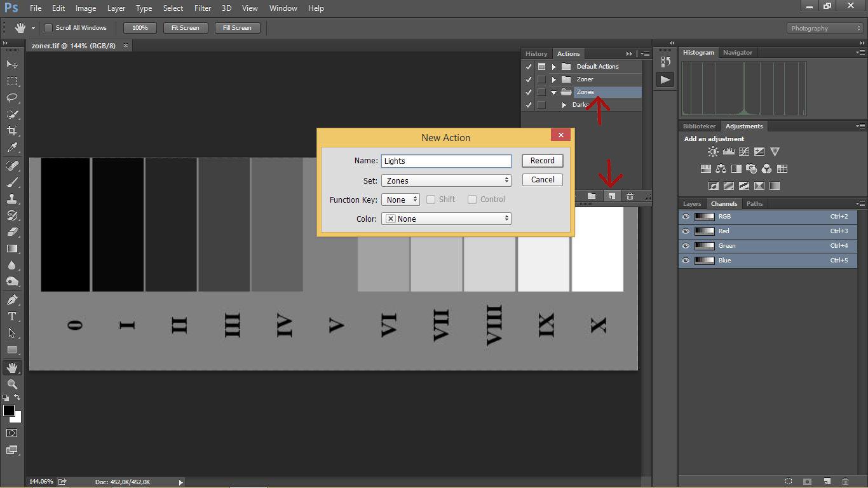Viewport: 868px width, 488px height.
Task: Click the Brightness/Contrast adjustment icon
Action: [713, 152]
